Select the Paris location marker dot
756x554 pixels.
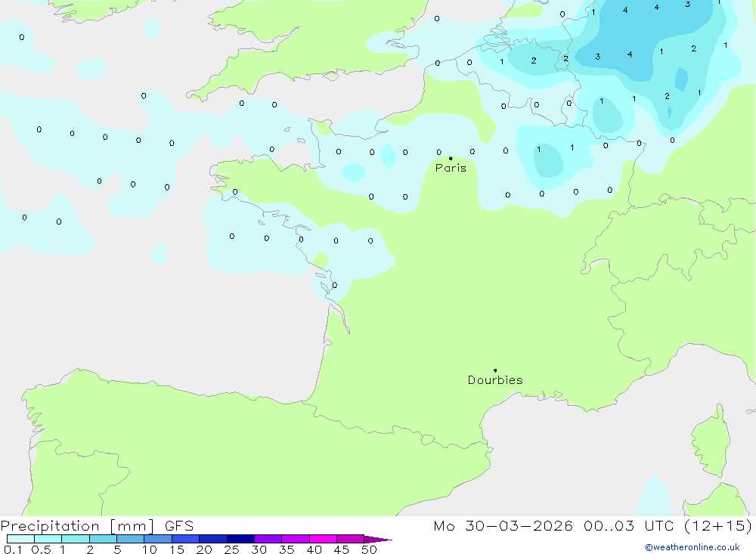451,158
